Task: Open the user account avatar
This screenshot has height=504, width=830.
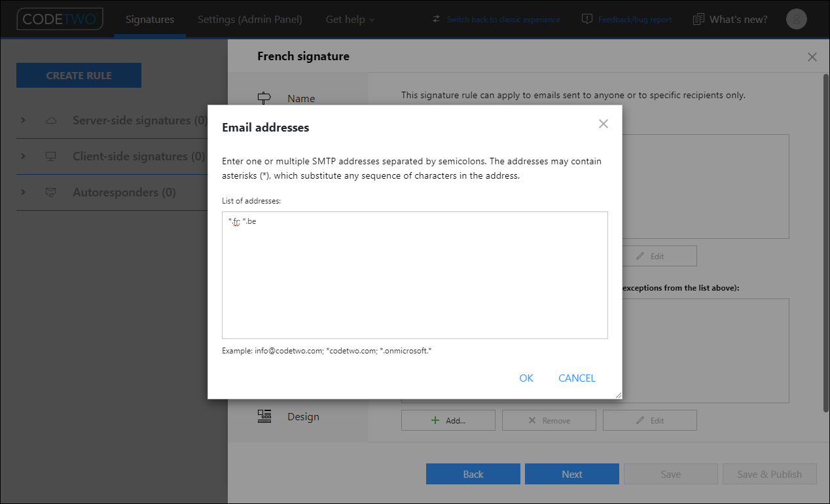Action: [x=796, y=19]
